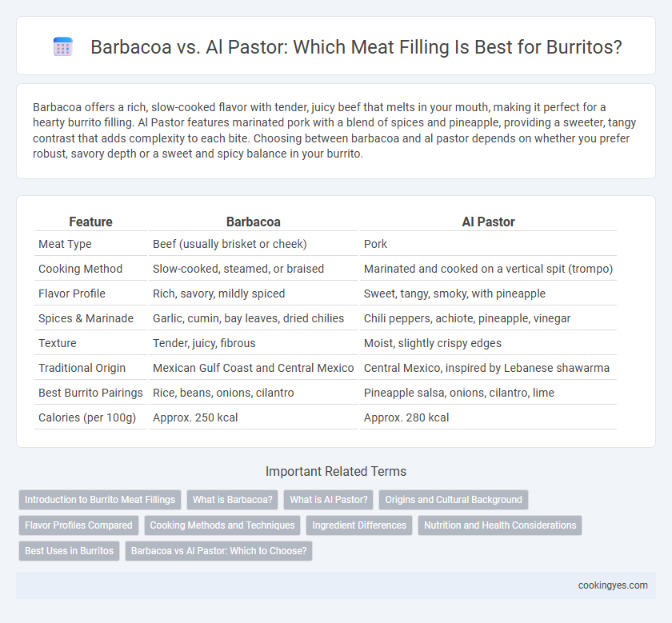Click the 'Pork' cell

[488, 244]
